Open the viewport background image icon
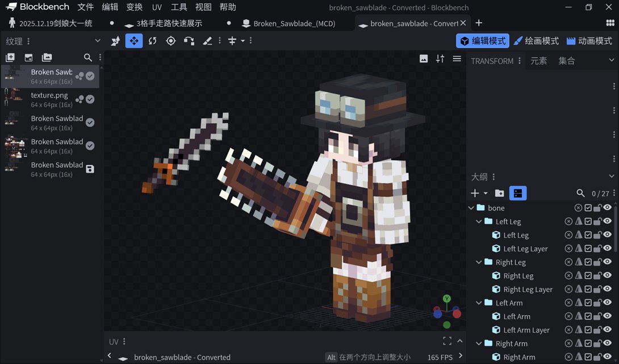The width and height of the screenshot is (619, 364). (424, 59)
